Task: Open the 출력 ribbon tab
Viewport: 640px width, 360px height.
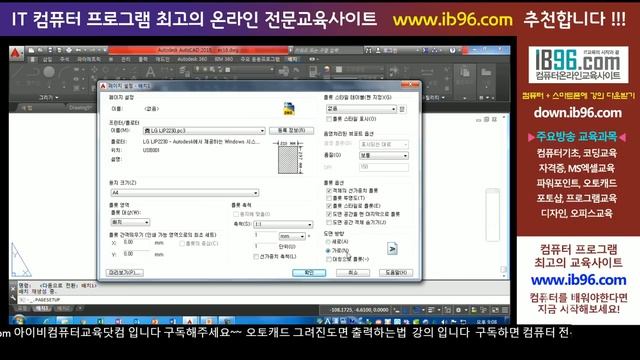Action: 143,60
